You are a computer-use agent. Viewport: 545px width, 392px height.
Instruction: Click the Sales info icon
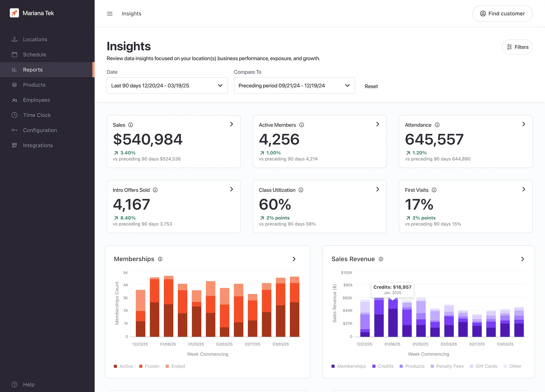tap(131, 125)
